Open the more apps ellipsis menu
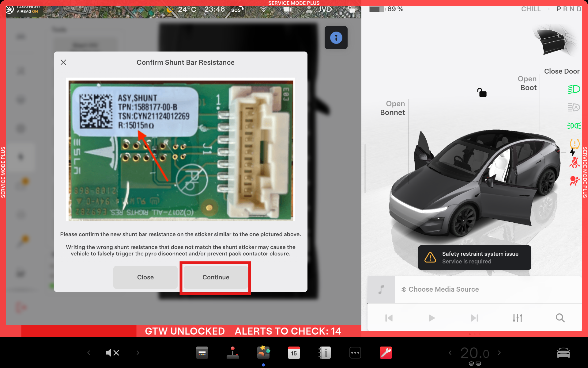The image size is (588, 368). [x=355, y=353]
